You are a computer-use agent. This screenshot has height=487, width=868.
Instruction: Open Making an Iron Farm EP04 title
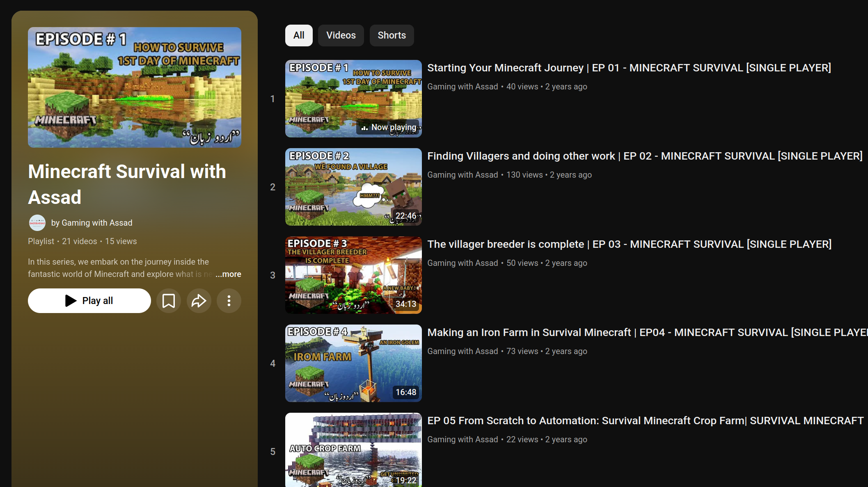(x=646, y=332)
